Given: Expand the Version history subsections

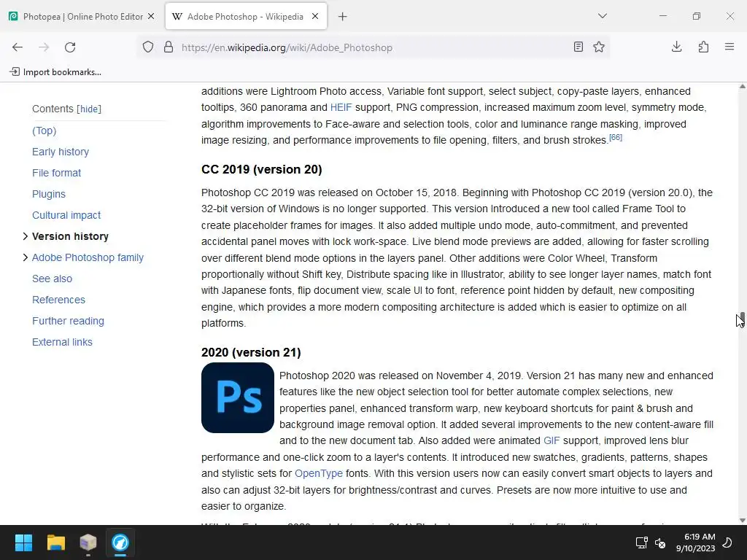Looking at the screenshot, I should tap(26, 236).
